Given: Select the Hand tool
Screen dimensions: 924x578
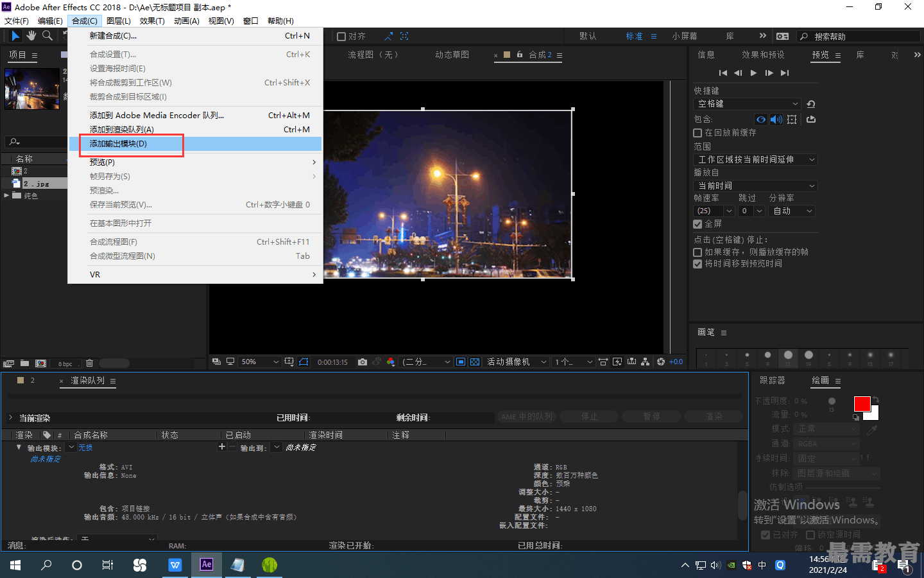Looking at the screenshot, I should pyautogui.click(x=31, y=36).
